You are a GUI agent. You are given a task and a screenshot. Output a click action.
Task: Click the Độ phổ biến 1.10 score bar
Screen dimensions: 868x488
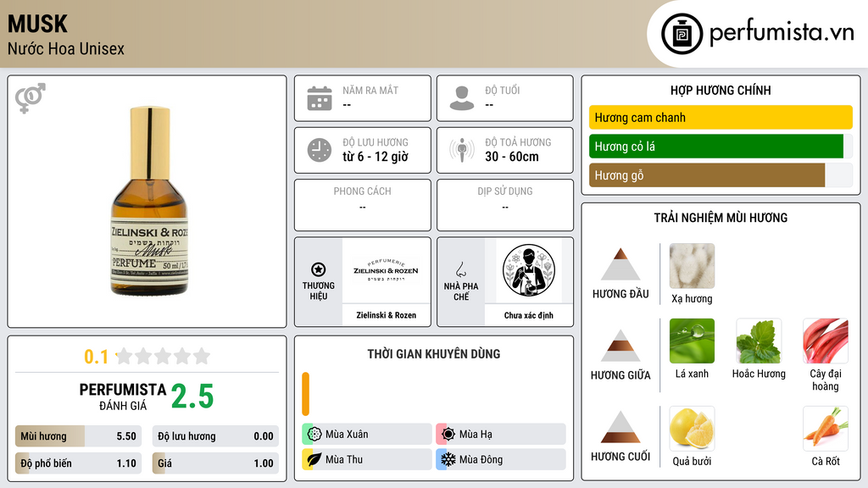(78, 463)
